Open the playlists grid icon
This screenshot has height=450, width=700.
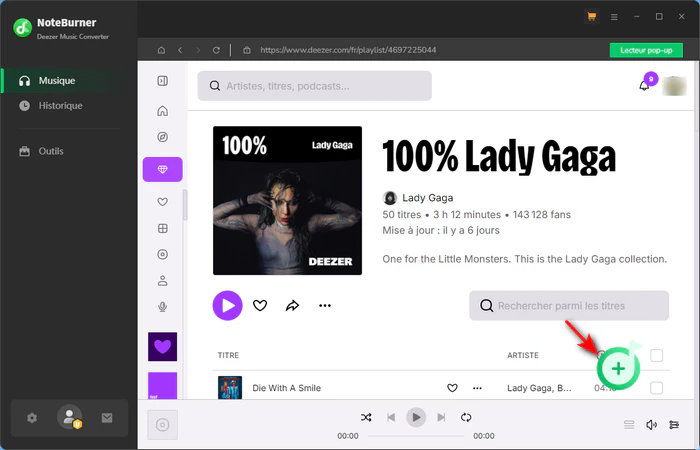(x=162, y=229)
